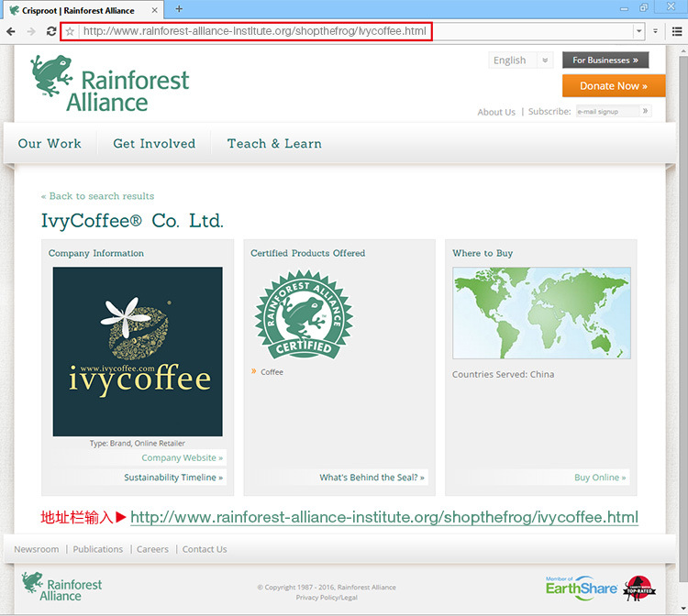The height and width of the screenshot is (616, 688).
Task: Click the Top-Rated charity badge icon
Action: (639, 588)
